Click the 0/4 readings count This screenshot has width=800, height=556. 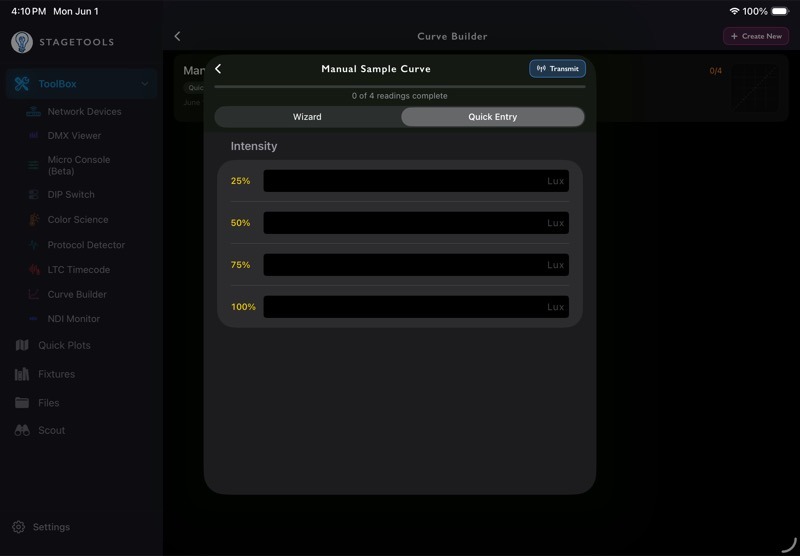(715, 71)
